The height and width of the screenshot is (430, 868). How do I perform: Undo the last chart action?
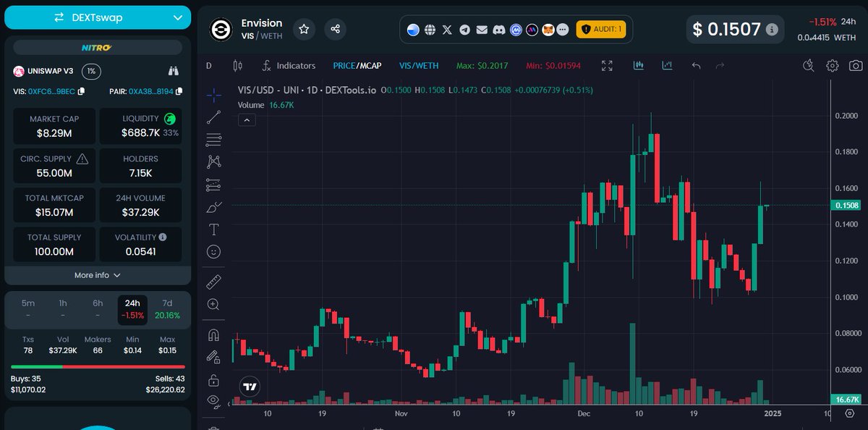coord(696,66)
